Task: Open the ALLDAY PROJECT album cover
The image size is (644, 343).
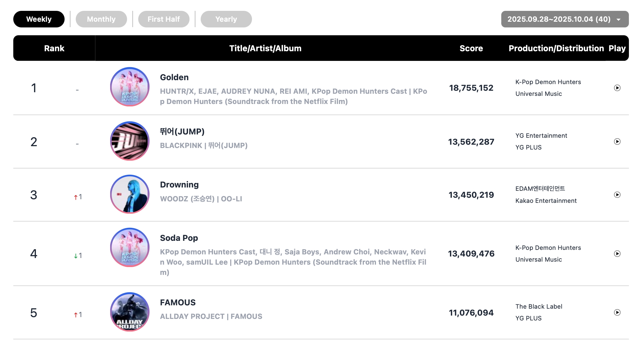Action: (x=130, y=312)
